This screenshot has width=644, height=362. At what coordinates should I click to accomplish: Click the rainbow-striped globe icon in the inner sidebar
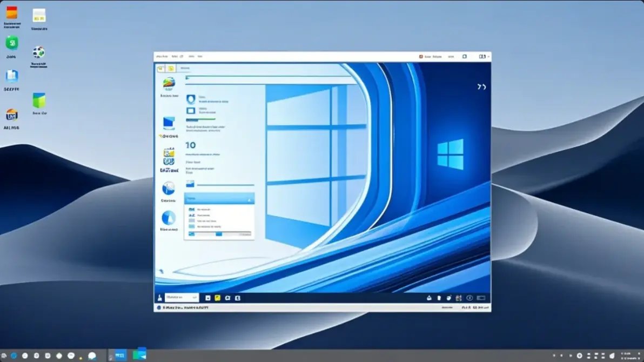169,83
